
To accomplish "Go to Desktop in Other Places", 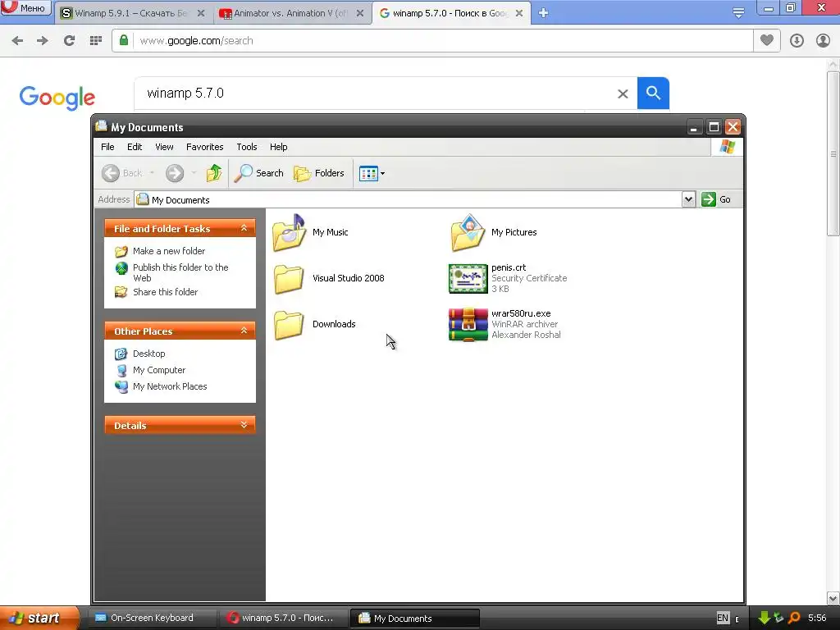I will 149,354.
